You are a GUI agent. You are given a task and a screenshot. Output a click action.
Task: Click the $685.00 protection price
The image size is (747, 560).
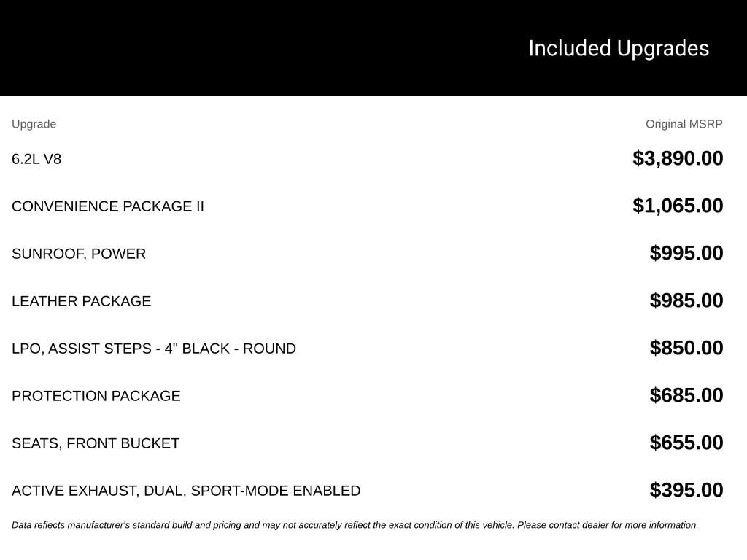[686, 395]
